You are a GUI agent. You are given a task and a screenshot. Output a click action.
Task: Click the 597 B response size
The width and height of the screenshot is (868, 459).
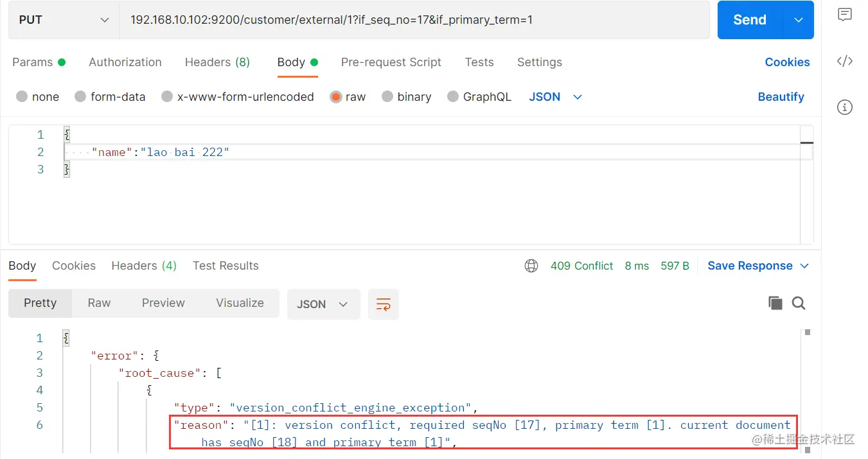675,266
